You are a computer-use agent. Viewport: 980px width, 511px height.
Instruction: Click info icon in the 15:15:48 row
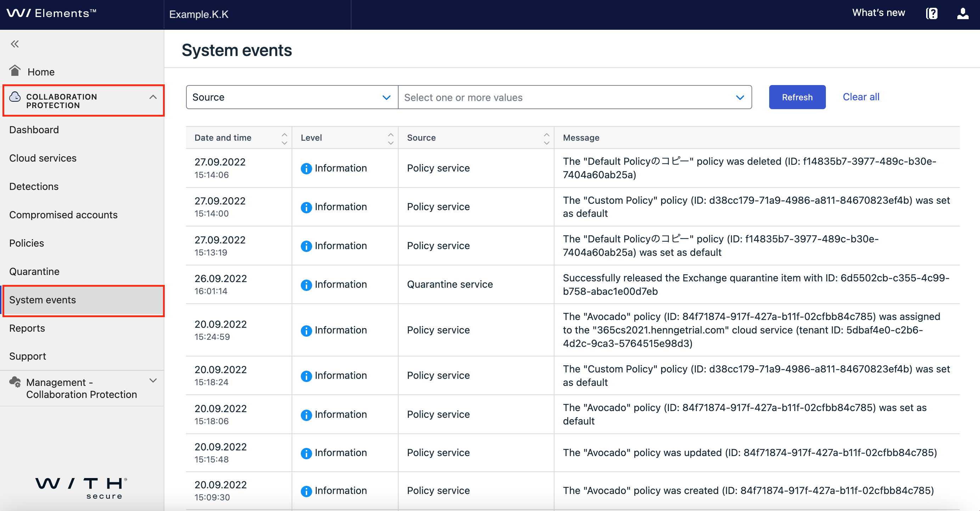coord(306,453)
